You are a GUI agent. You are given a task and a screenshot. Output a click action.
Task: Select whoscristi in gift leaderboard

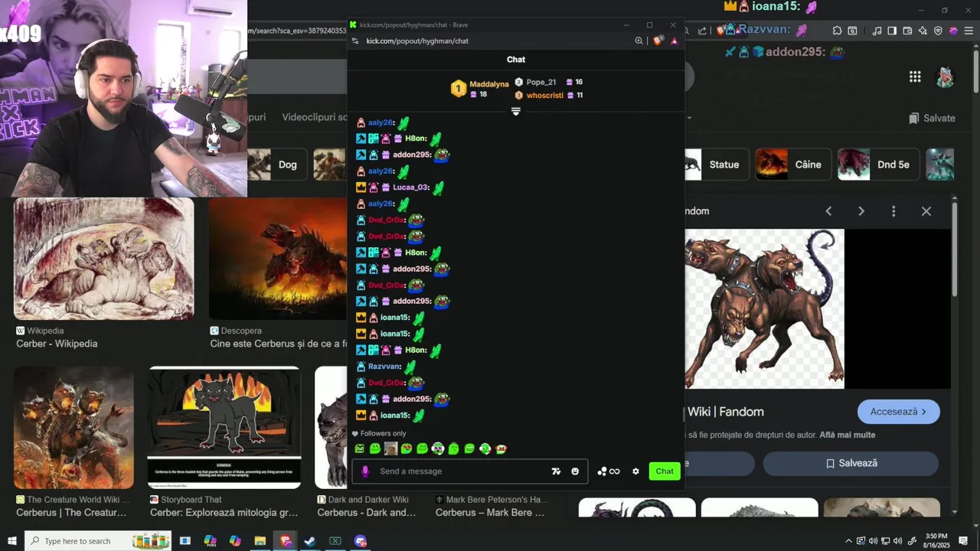[544, 95]
